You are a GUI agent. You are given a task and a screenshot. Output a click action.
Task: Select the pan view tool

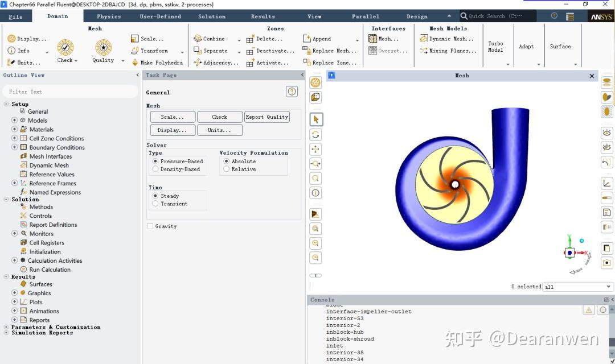(315, 148)
